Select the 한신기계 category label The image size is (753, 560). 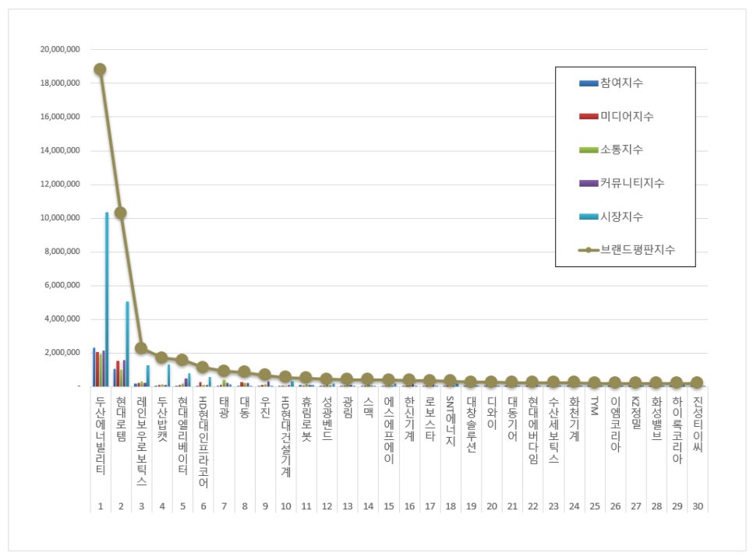point(409,419)
